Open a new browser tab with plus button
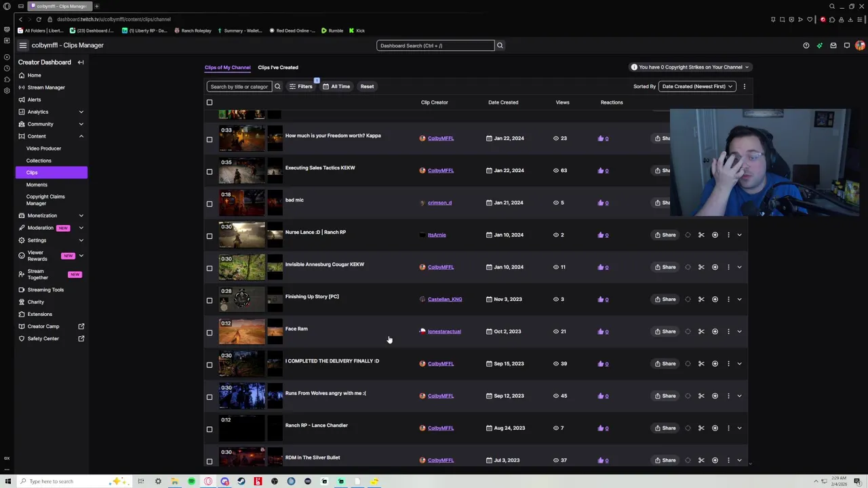The height and width of the screenshot is (488, 868). pyautogui.click(x=96, y=6)
